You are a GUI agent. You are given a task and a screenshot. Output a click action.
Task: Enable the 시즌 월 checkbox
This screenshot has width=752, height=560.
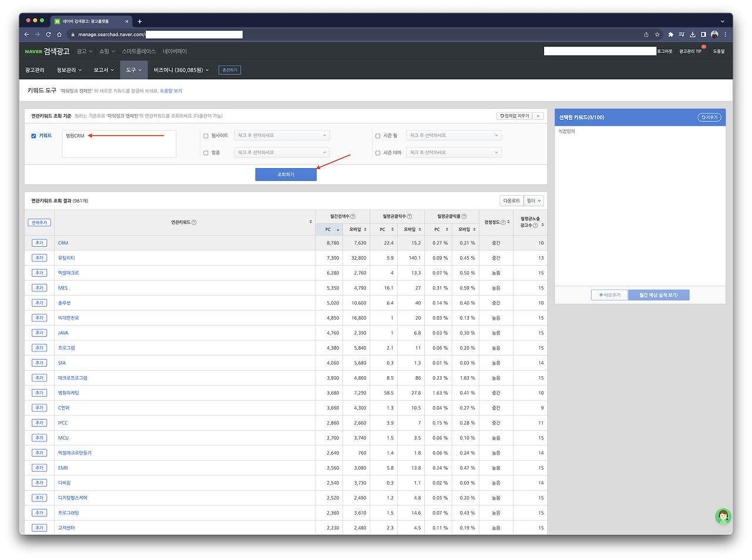pos(378,136)
